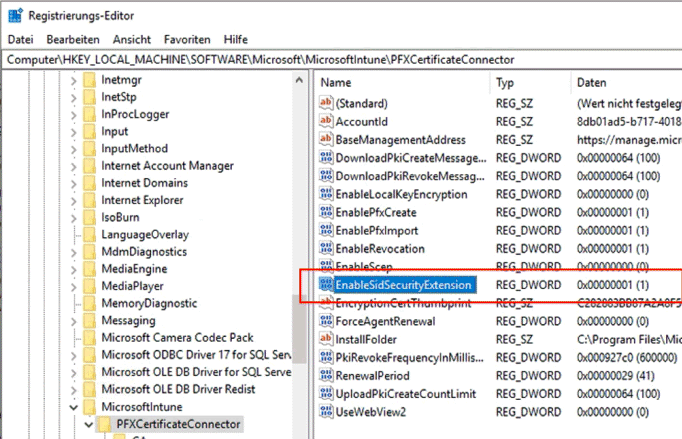The width and height of the screenshot is (682, 439).
Task: Click the EnableRevocation DWORD icon
Action: [x=326, y=248]
